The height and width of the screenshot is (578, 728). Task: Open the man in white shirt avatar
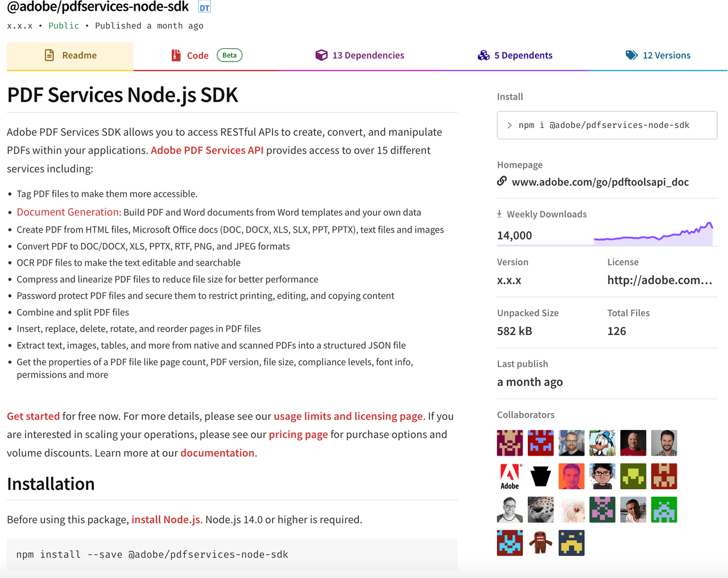point(633,510)
